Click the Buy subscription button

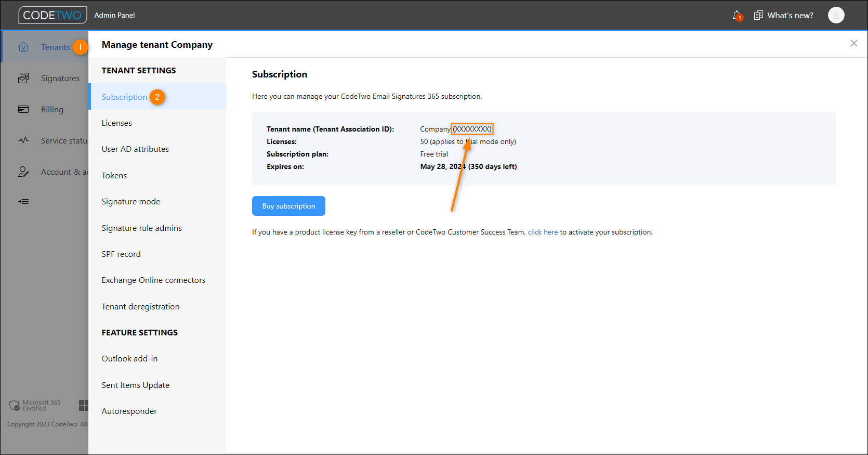click(x=288, y=206)
